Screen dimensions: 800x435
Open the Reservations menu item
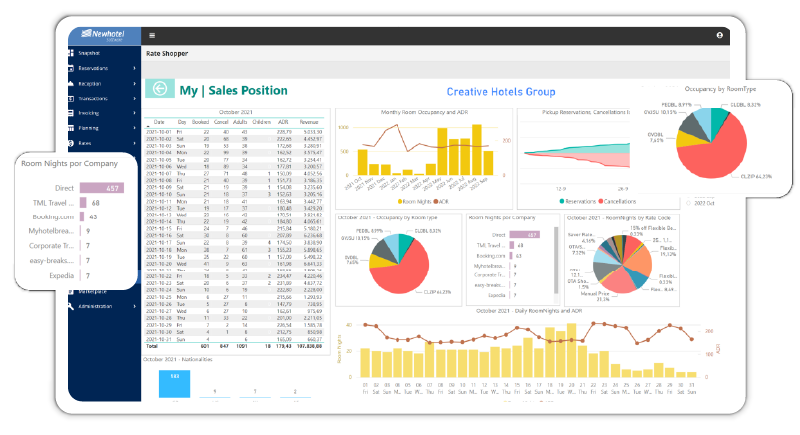click(x=93, y=68)
